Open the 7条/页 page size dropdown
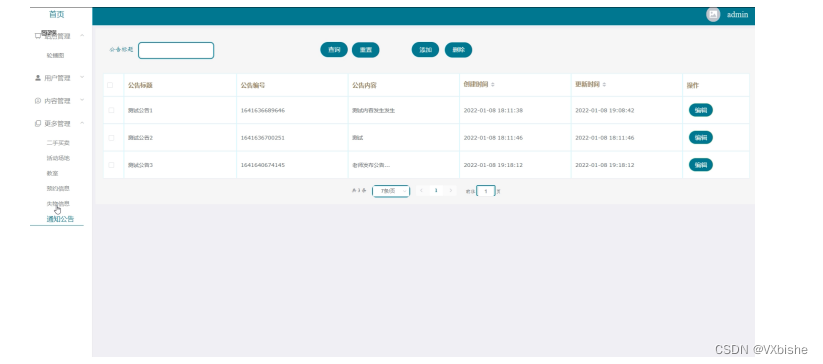The width and height of the screenshot is (823, 364). pyautogui.click(x=391, y=191)
